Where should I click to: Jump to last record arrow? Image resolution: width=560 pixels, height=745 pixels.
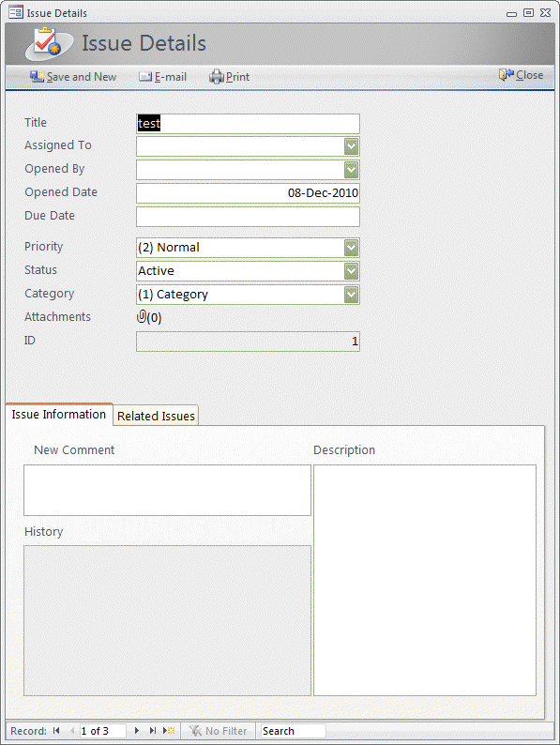(153, 730)
